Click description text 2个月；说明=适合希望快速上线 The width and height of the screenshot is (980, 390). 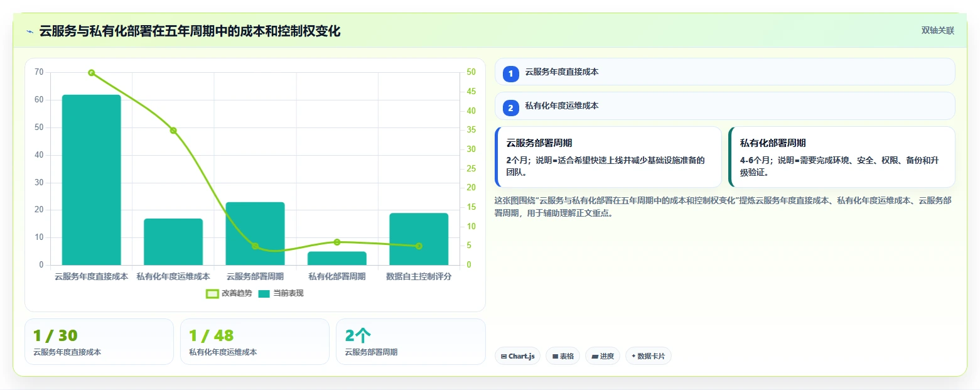[606, 166]
